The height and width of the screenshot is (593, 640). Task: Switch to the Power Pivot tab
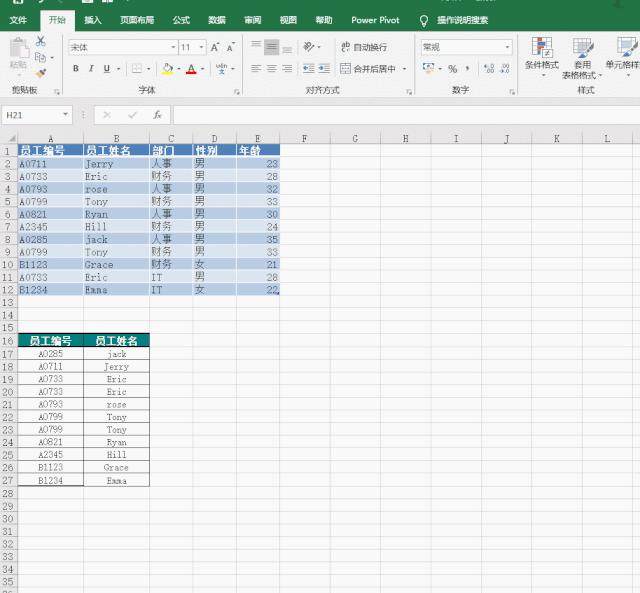[x=375, y=20]
